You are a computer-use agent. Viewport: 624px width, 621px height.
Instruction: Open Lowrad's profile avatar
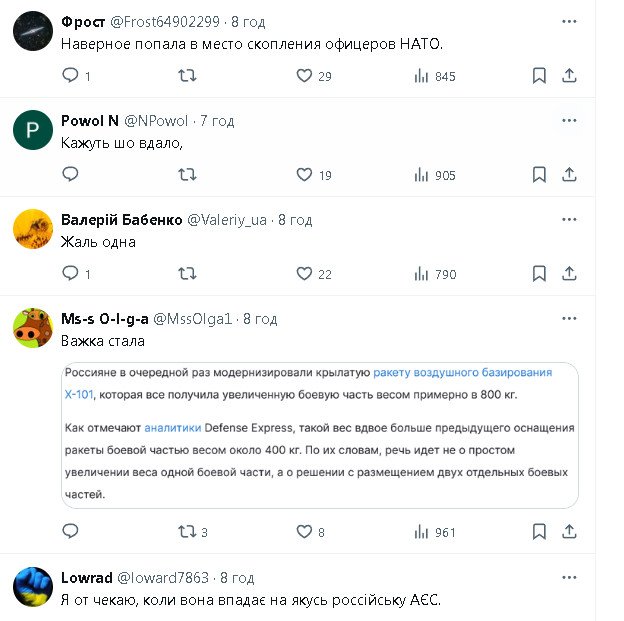tap(32, 588)
